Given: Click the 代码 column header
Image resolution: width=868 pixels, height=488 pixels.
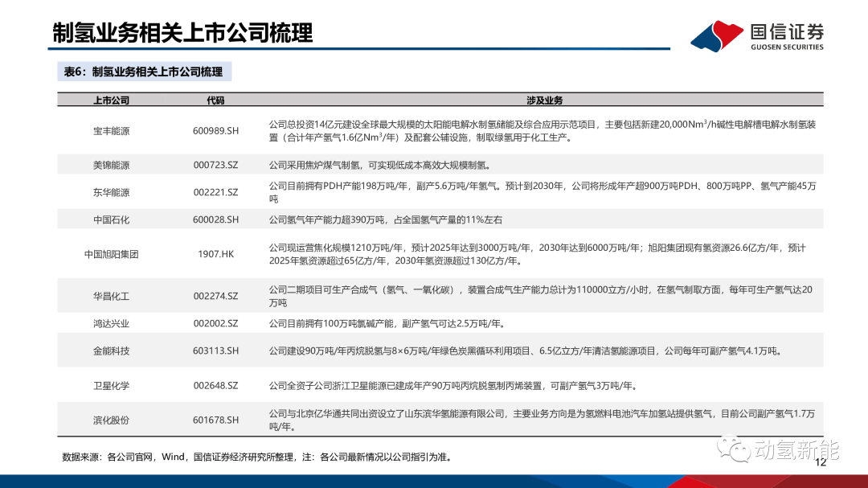Looking at the screenshot, I should (x=216, y=100).
